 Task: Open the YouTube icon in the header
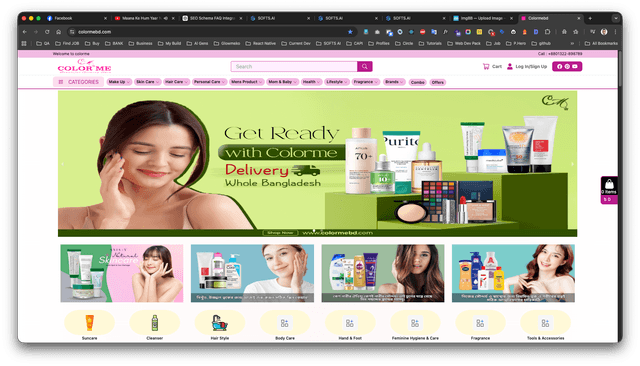coord(575,67)
